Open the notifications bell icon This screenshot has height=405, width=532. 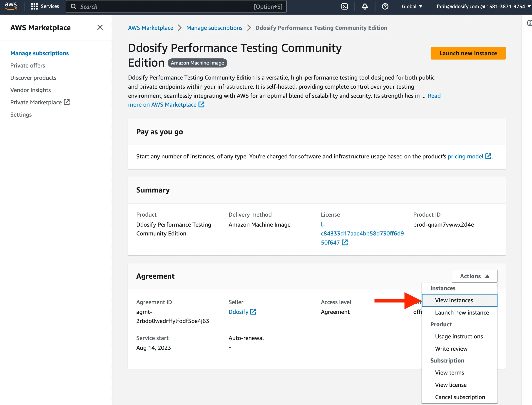[365, 7]
